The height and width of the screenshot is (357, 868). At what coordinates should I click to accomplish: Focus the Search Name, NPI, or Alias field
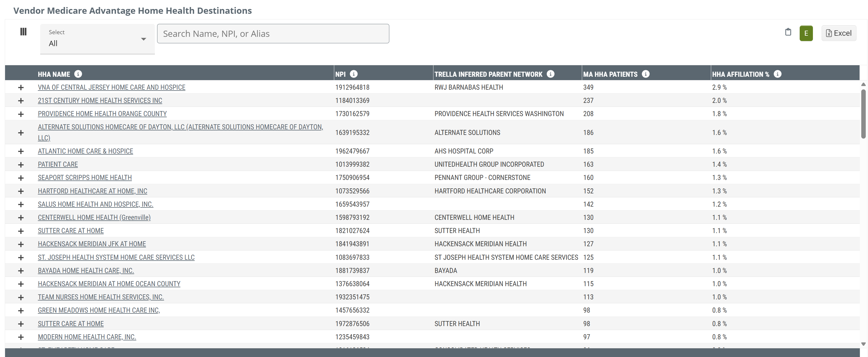tap(273, 34)
